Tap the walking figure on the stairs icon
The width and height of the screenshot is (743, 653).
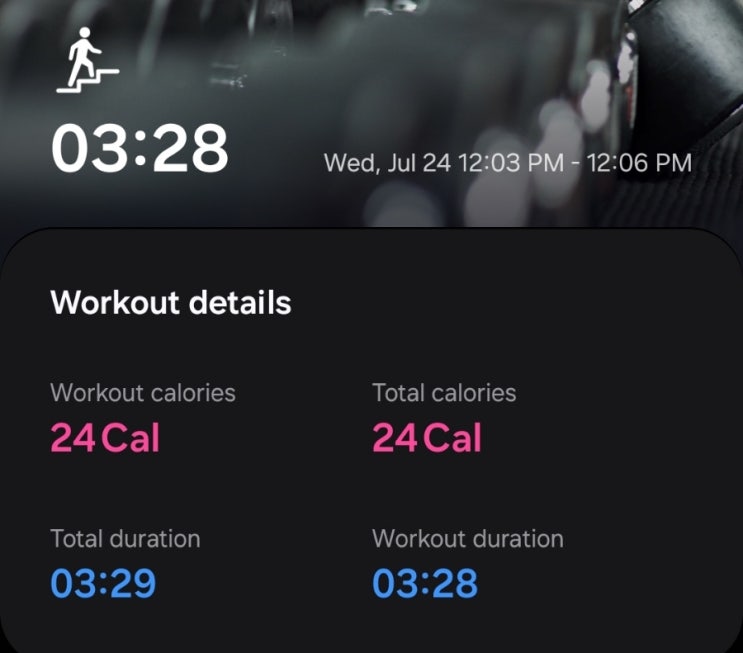pos(83,53)
